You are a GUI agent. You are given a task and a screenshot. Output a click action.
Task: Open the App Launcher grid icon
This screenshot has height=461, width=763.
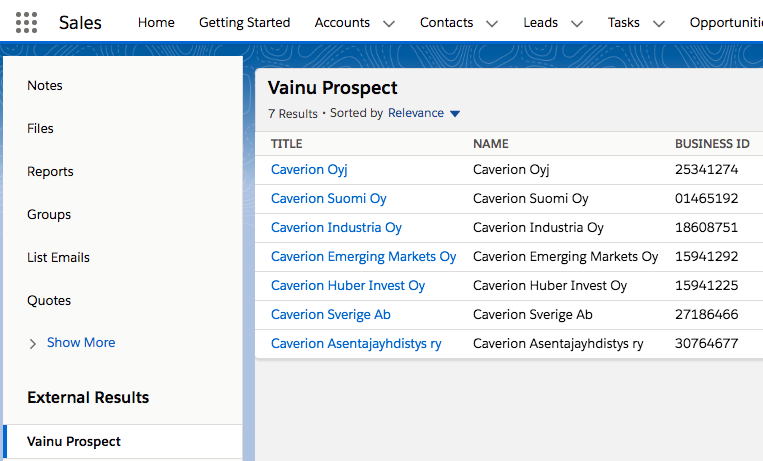[27, 22]
